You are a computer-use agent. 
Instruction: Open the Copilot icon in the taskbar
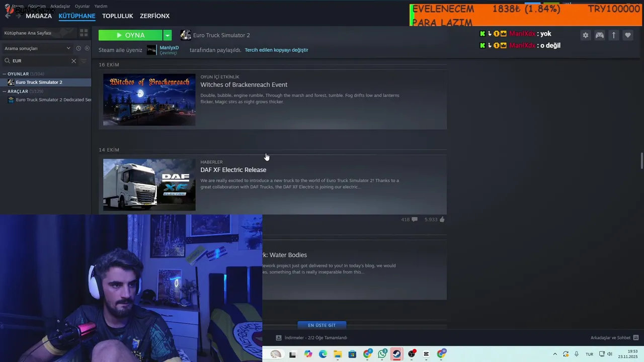[x=308, y=354]
